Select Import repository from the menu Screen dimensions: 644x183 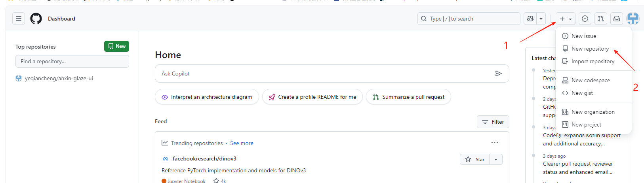click(593, 61)
